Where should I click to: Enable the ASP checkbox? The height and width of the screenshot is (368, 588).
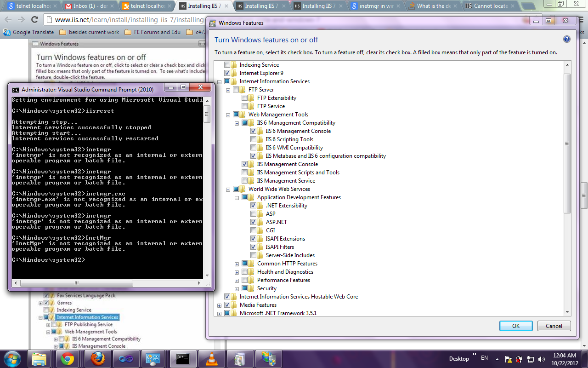[x=254, y=214]
